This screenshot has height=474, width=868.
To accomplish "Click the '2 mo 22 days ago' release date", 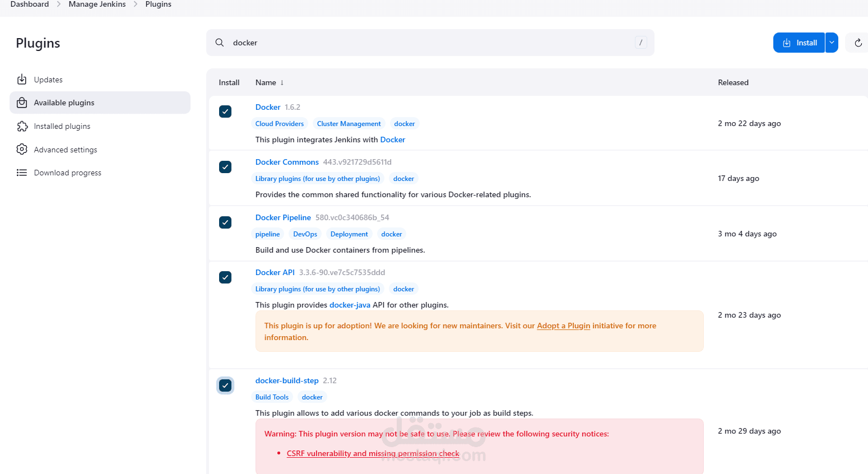I will click(749, 123).
